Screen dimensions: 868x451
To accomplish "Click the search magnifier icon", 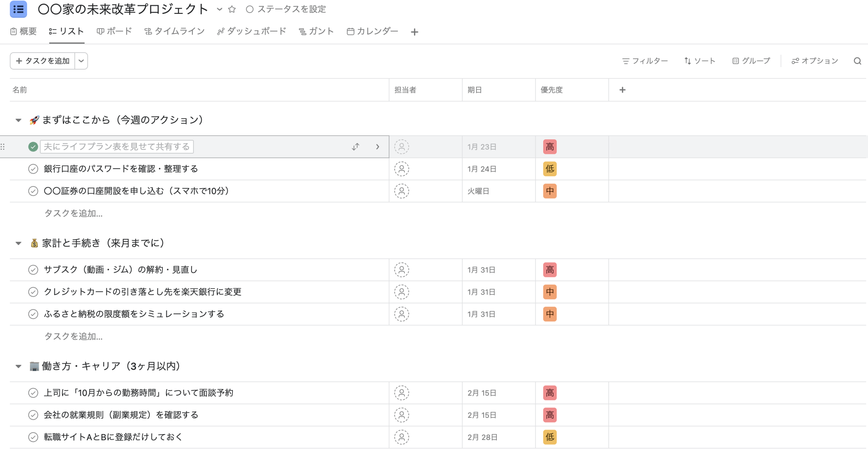I will pos(857,61).
